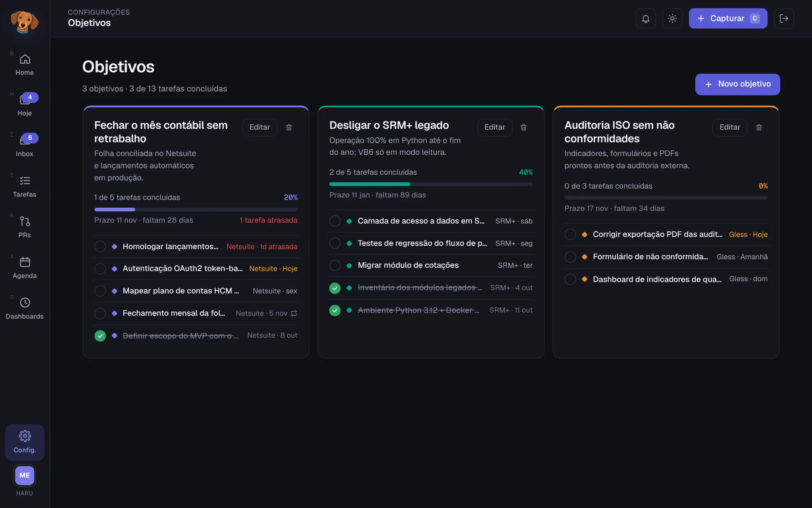Go to Home in the sidebar
812x508 pixels.
pyautogui.click(x=25, y=65)
